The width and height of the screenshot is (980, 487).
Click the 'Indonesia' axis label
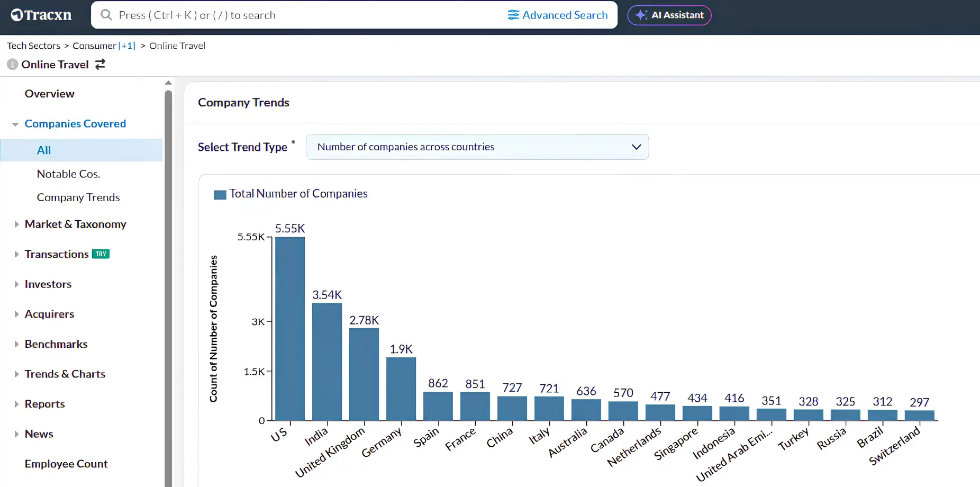pyautogui.click(x=714, y=443)
